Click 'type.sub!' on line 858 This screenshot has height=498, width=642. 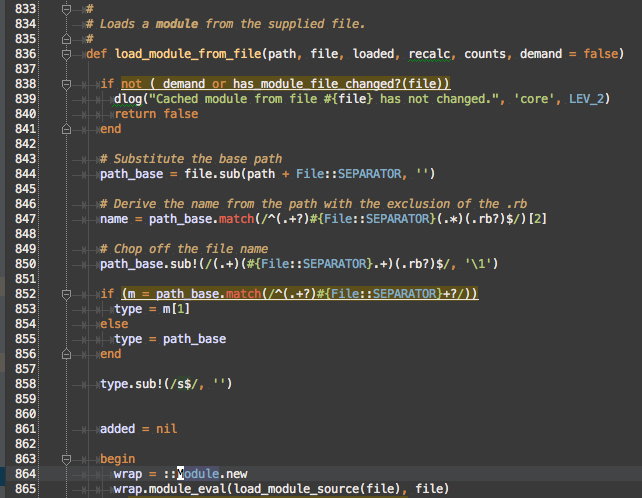click(x=131, y=384)
